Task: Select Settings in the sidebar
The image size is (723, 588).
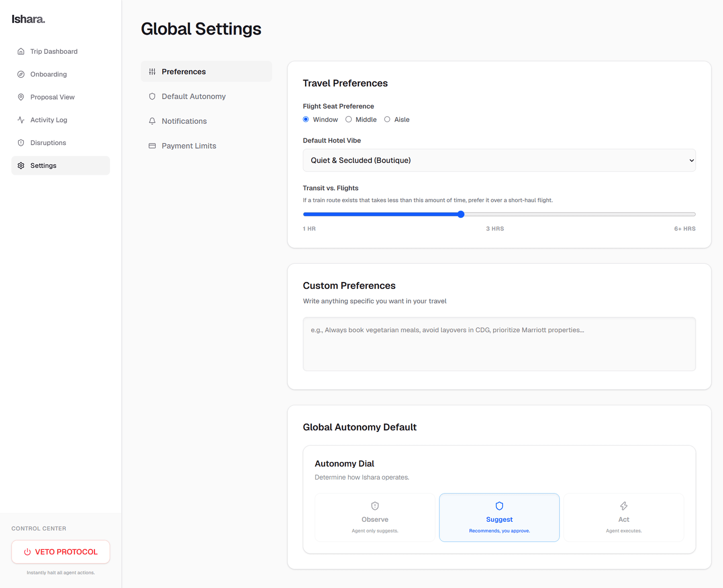Action: click(x=61, y=165)
